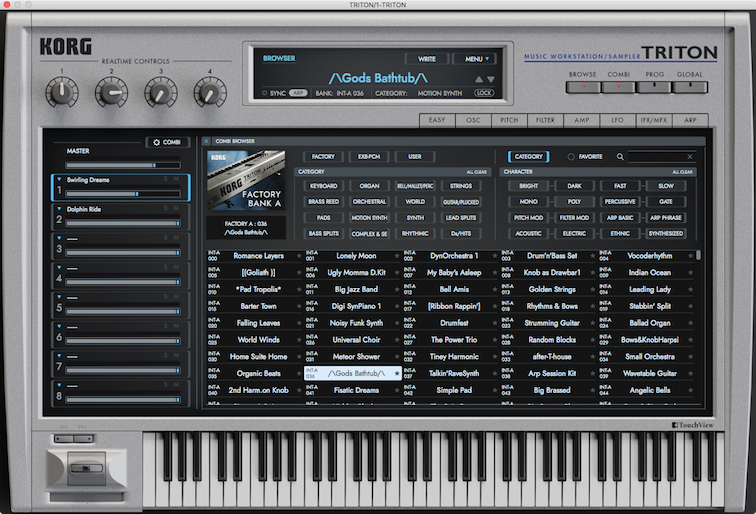Star the Lonely Moon preset
The width and height of the screenshot is (756, 514).
(x=397, y=256)
